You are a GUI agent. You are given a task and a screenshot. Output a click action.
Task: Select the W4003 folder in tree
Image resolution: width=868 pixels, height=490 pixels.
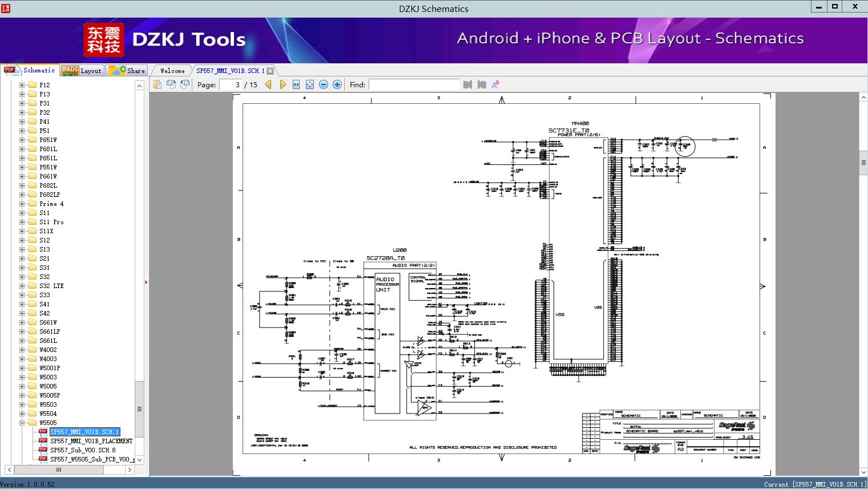pos(48,359)
